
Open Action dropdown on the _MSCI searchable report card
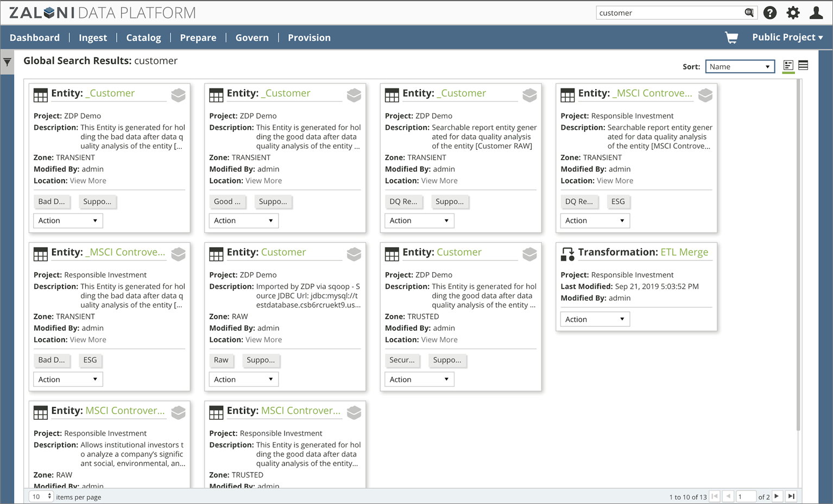[x=595, y=220]
